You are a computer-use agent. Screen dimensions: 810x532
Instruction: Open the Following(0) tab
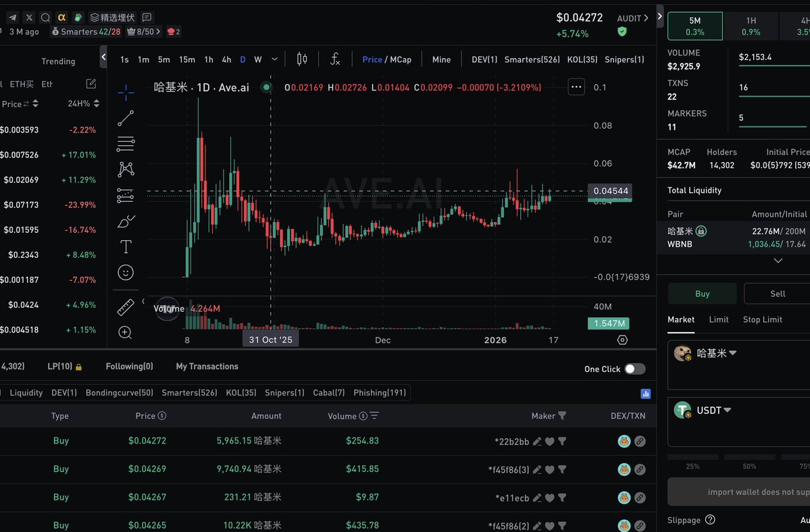click(x=129, y=367)
